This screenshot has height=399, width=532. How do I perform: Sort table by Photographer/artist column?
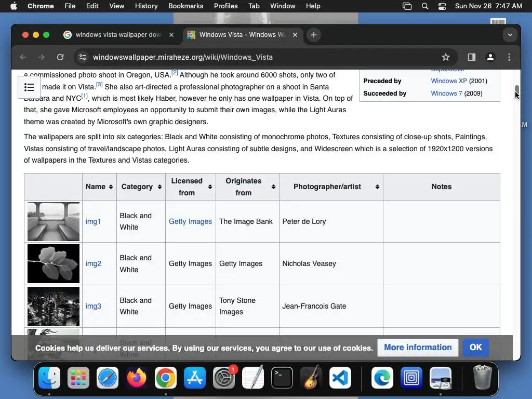(377, 187)
